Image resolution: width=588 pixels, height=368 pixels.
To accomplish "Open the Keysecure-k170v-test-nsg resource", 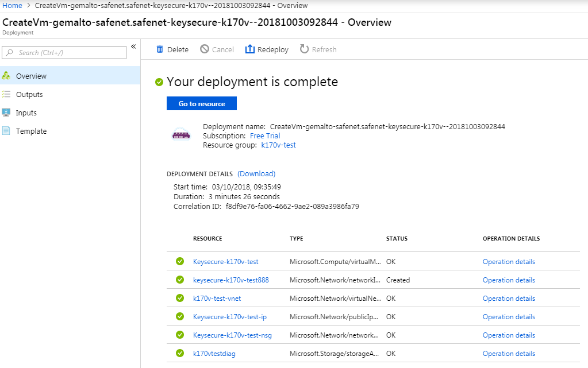I will pyautogui.click(x=231, y=335).
